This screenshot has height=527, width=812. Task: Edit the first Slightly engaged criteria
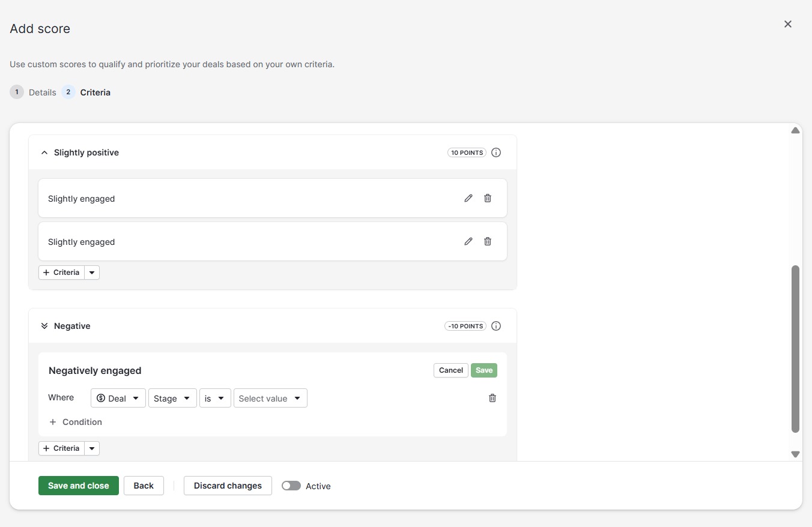468,198
